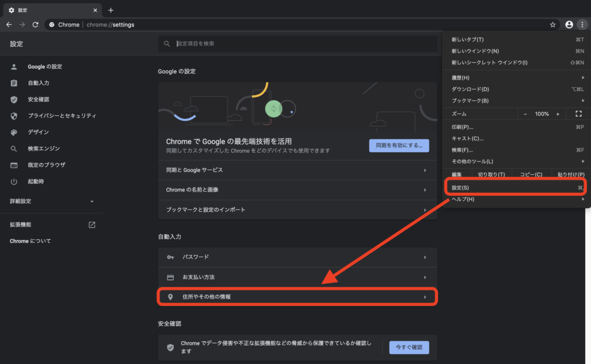Click the back navigation arrow

(x=9, y=24)
